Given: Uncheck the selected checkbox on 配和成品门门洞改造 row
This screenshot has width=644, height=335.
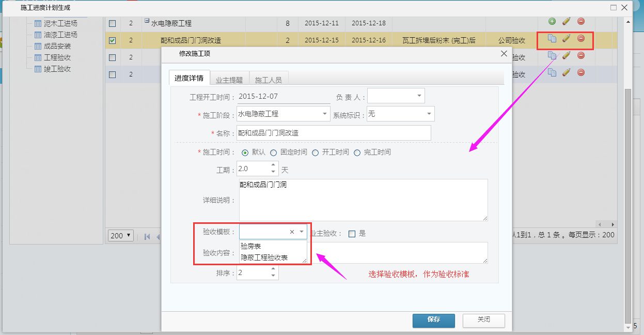Looking at the screenshot, I should coord(112,39).
